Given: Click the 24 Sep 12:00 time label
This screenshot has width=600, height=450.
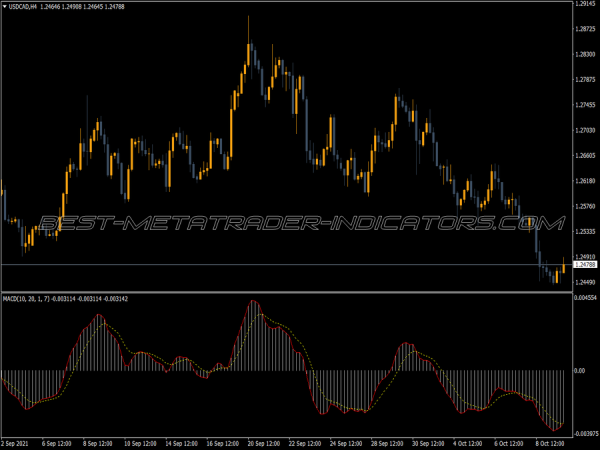Looking at the screenshot, I should point(347,443).
